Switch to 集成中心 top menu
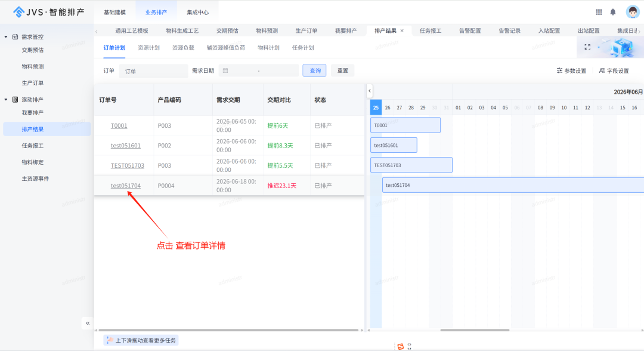The image size is (644, 351). click(x=197, y=13)
